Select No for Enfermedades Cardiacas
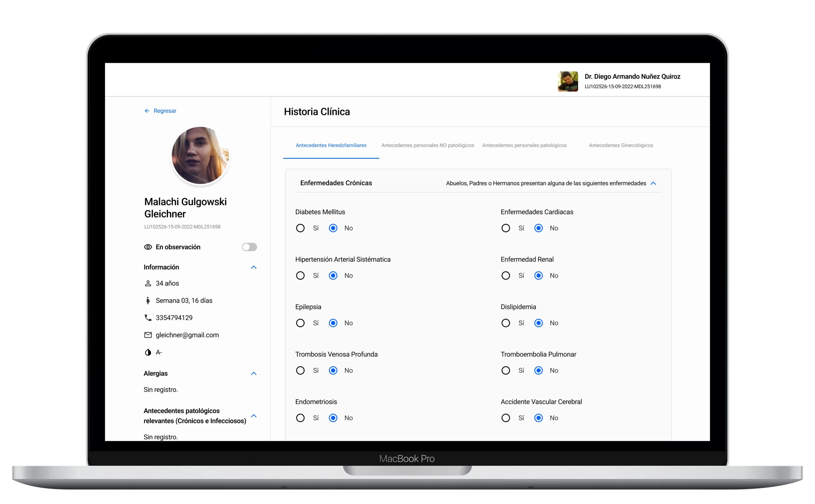 click(x=538, y=228)
